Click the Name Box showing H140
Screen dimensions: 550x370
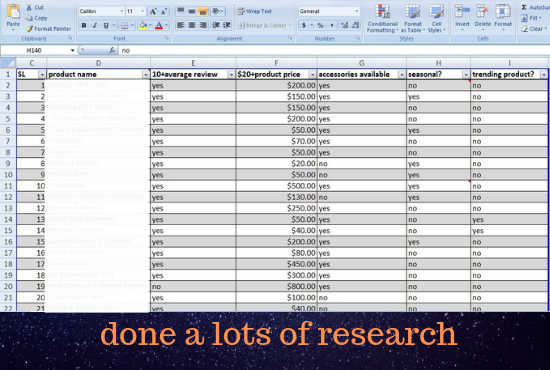pos(35,51)
